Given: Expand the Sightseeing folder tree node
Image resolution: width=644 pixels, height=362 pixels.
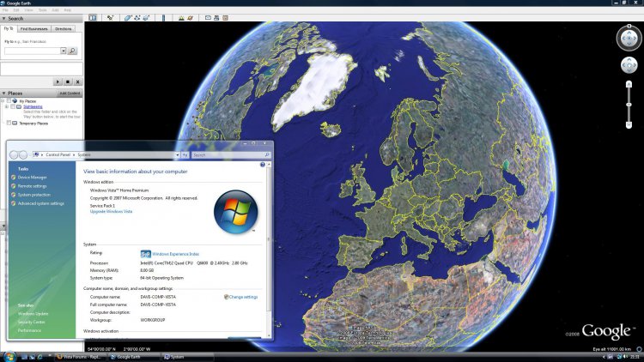Looking at the screenshot, I should (7, 106).
